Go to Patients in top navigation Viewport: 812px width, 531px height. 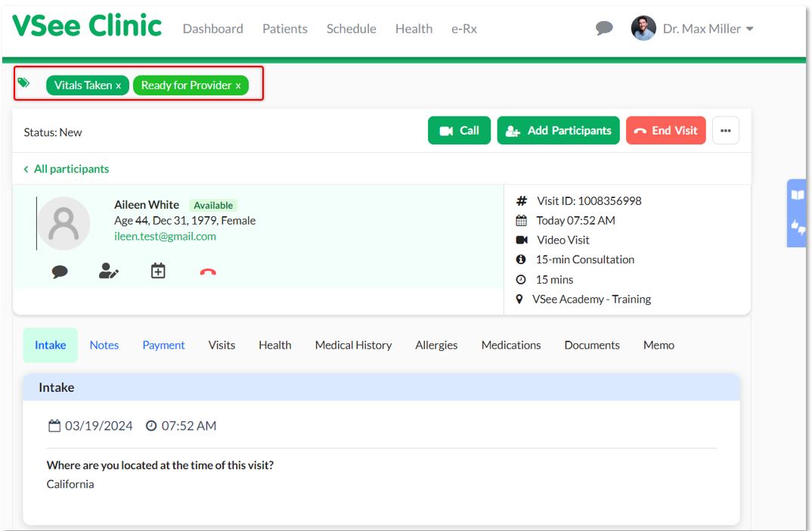pos(285,29)
